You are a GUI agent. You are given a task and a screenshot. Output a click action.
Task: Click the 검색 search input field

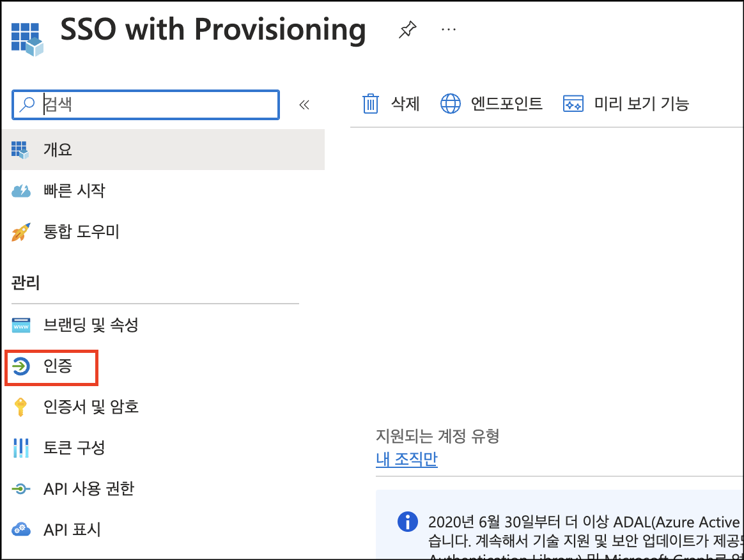pyautogui.click(x=159, y=105)
